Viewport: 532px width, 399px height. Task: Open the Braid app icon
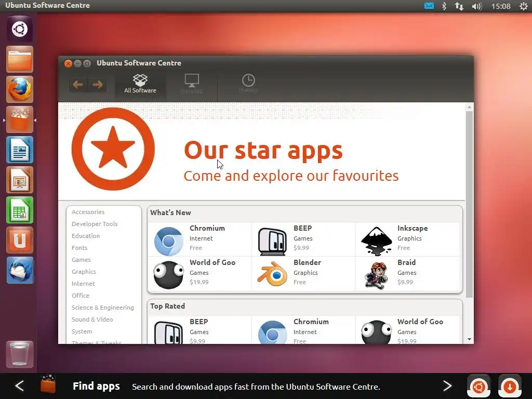coord(376,275)
